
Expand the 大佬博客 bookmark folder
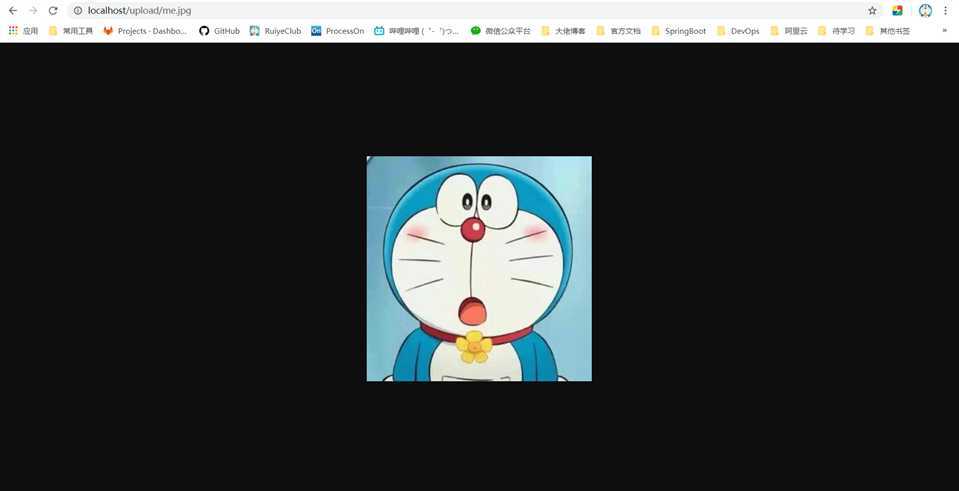563,31
